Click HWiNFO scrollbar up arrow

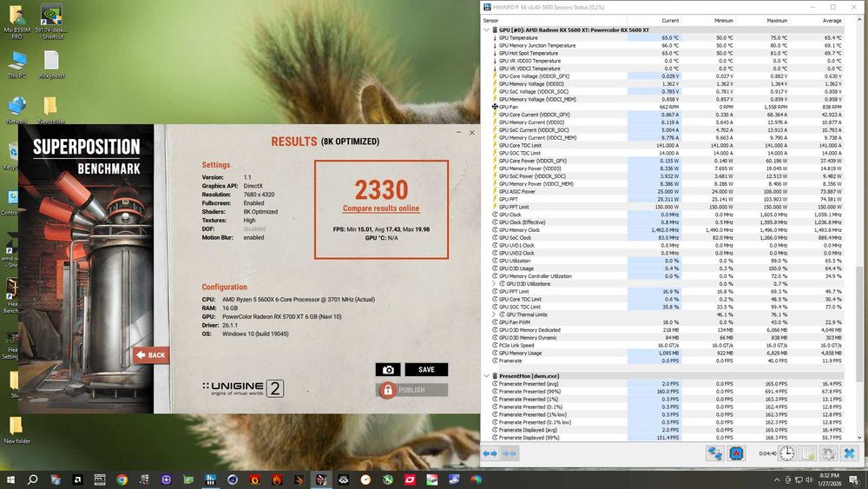tap(859, 20)
